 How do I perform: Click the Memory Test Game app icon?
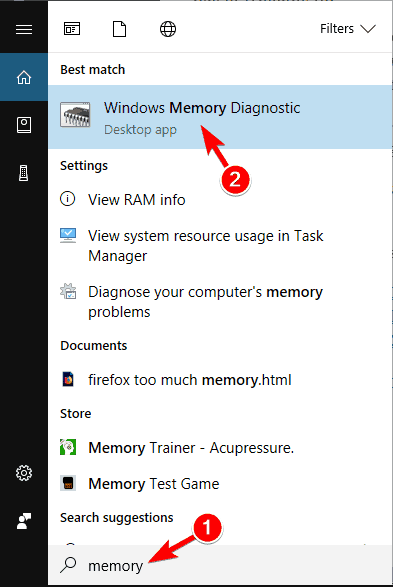click(68, 483)
